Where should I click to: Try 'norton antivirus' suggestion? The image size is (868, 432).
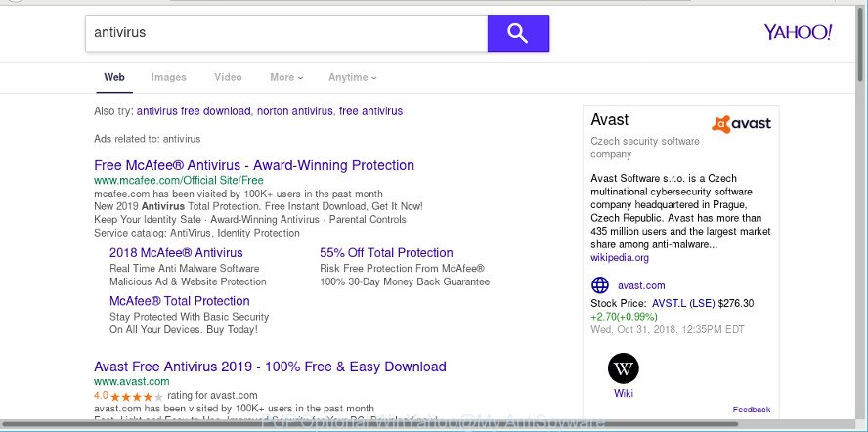[295, 111]
